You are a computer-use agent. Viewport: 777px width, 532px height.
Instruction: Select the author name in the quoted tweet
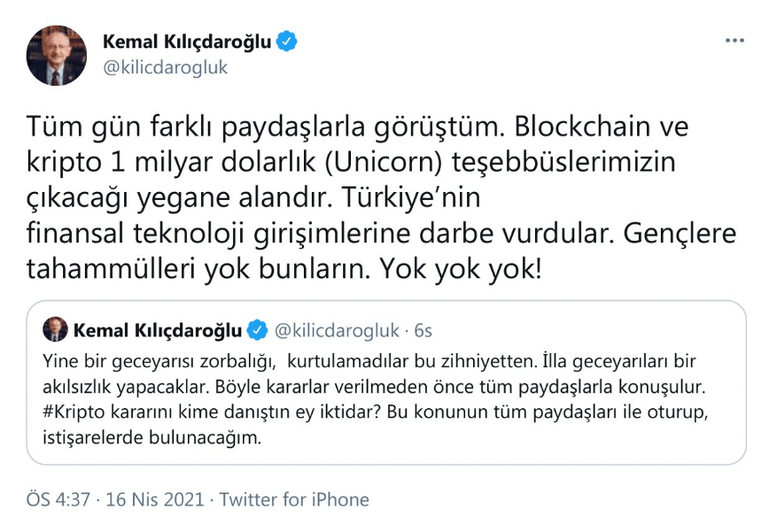click(158, 330)
